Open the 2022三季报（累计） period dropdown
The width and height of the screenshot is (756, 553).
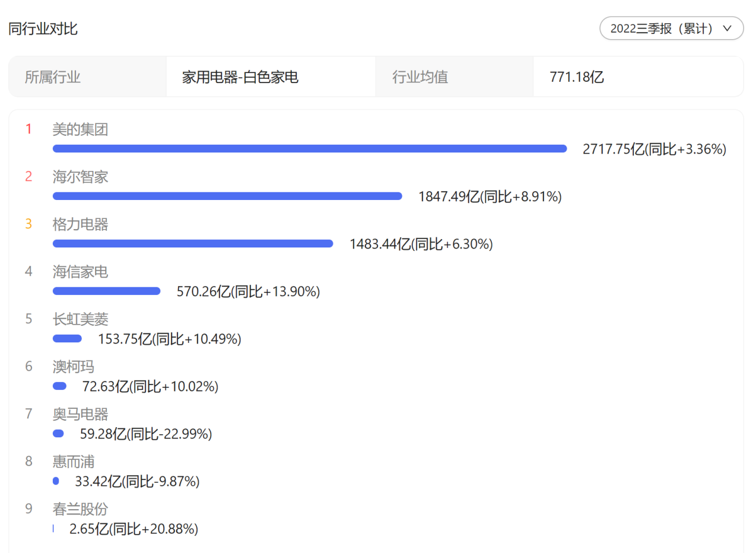pos(665,28)
